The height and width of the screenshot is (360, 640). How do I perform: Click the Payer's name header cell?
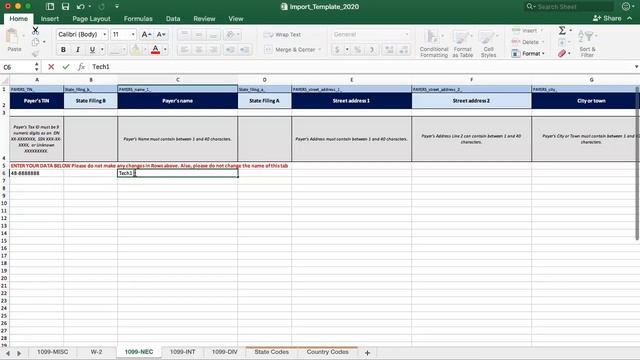click(178, 101)
